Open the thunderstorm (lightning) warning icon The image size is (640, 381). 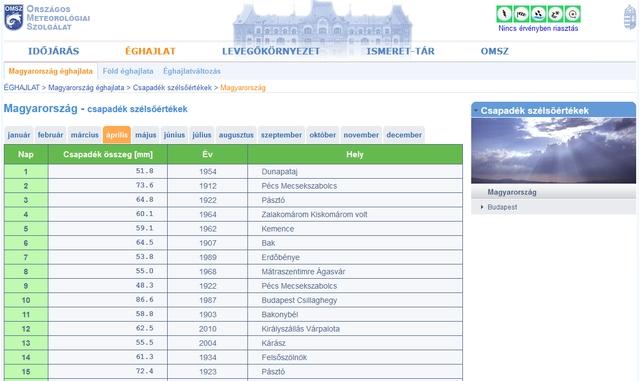[504, 14]
